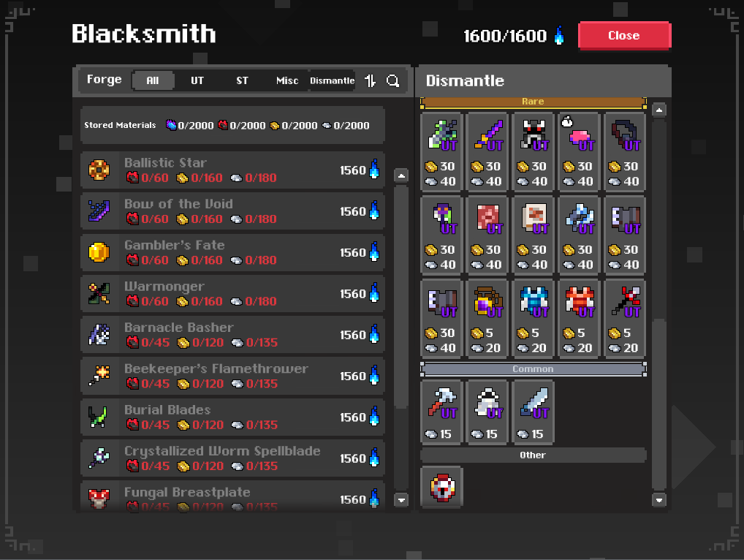Select the Gambler's Fate gold coin icon
Viewport: 744px width, 560px height.
[x=99, y=252]
